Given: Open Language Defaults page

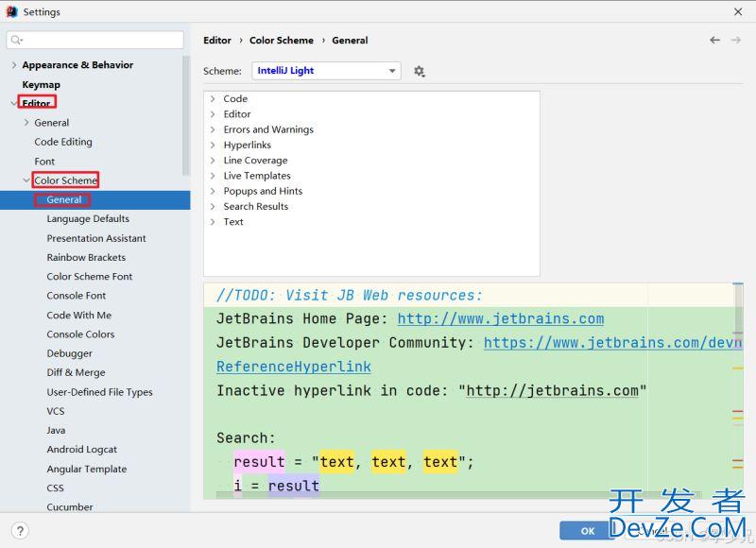Looking at the screenshot, I should point(88,219).
